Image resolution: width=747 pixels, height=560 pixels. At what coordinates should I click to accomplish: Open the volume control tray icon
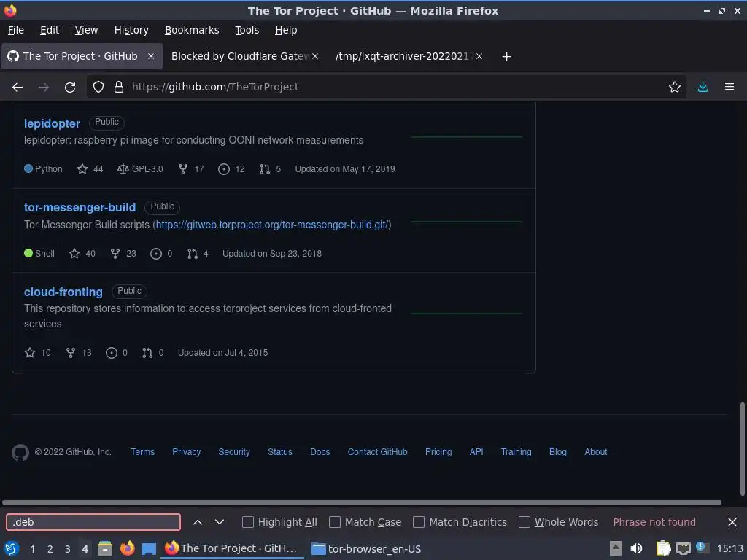point(636,548)
